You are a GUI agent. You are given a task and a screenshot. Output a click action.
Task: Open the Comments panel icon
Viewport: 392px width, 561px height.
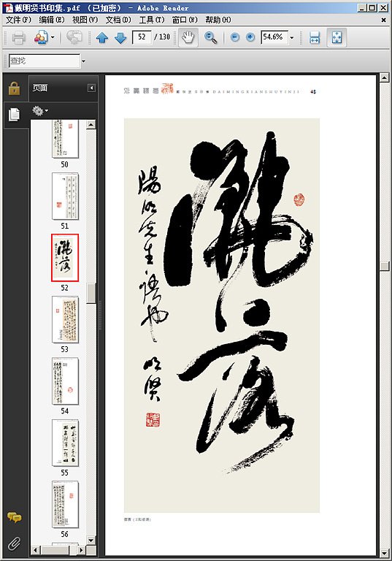tap(14, 517)
